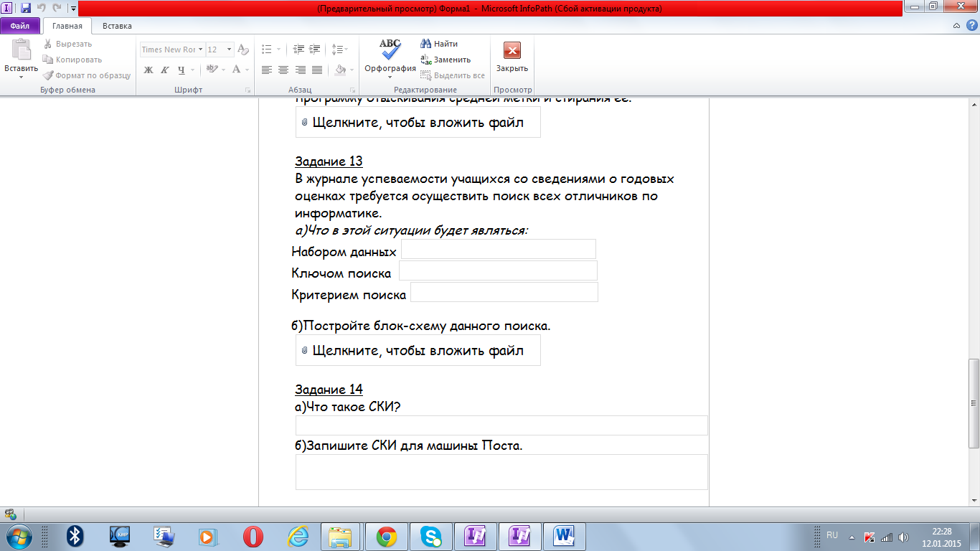Viewport: 980px width, 551px height.
Task: Click the line spacing icon
Action: pyautogui.click(x=336, y=50)
